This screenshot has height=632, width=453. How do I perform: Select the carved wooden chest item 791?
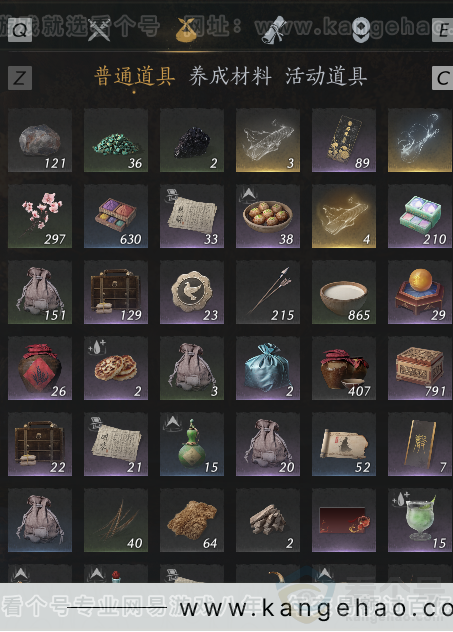[420, 368]
